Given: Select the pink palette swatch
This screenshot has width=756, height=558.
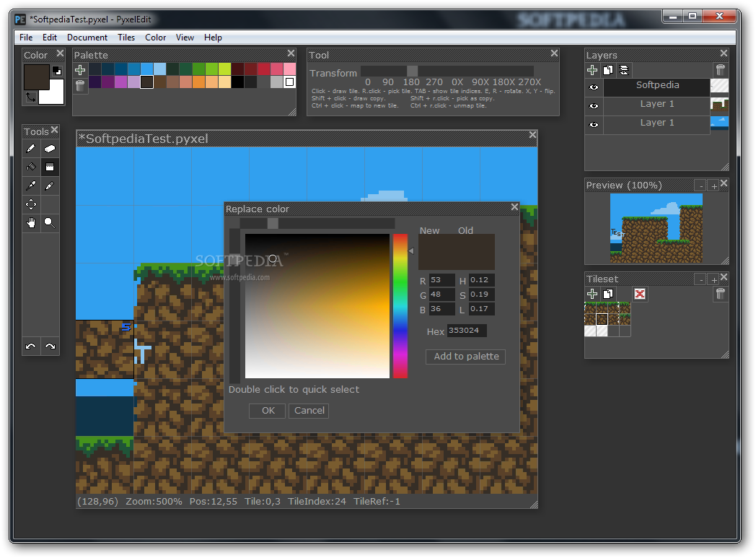Looking at the screenshot, I should 290,69.
